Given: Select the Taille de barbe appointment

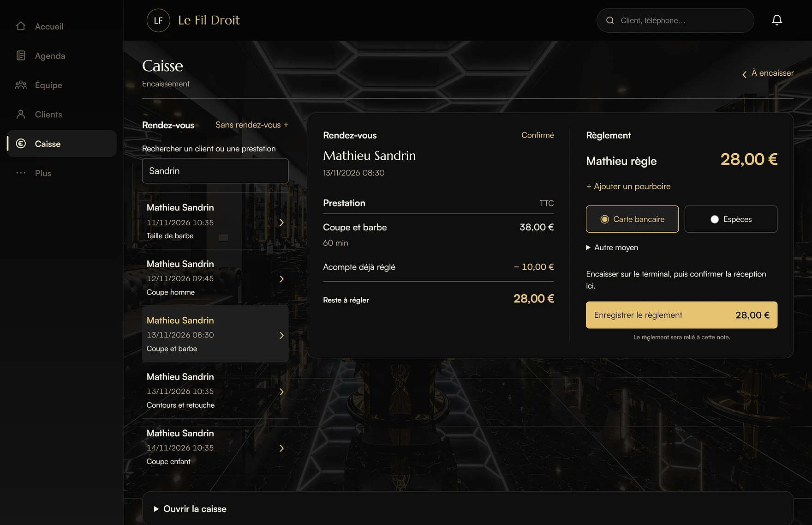Looking at the screenshot, I should [x=215, y=221].
